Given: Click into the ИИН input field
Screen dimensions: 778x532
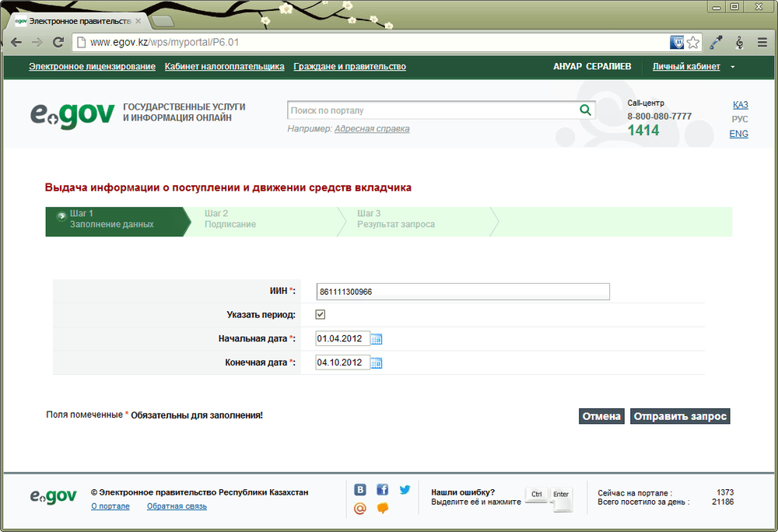Looking at the screenshot, I should 462,292.
